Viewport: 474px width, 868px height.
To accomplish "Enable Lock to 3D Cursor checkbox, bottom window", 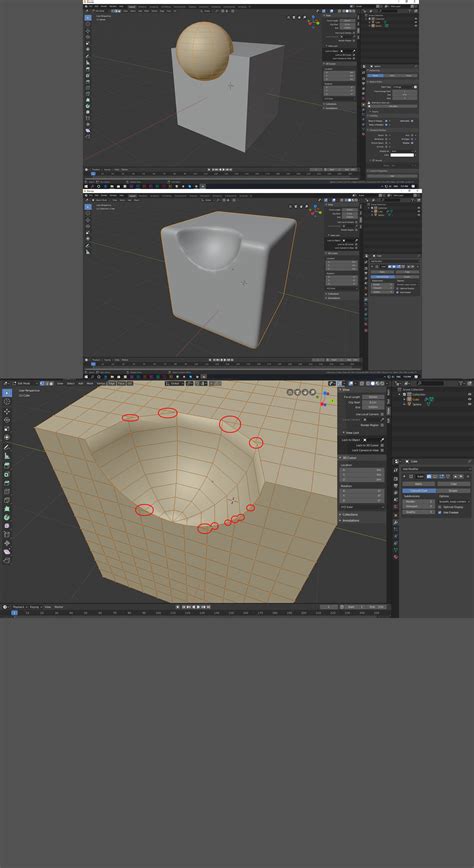I will 382,445.
